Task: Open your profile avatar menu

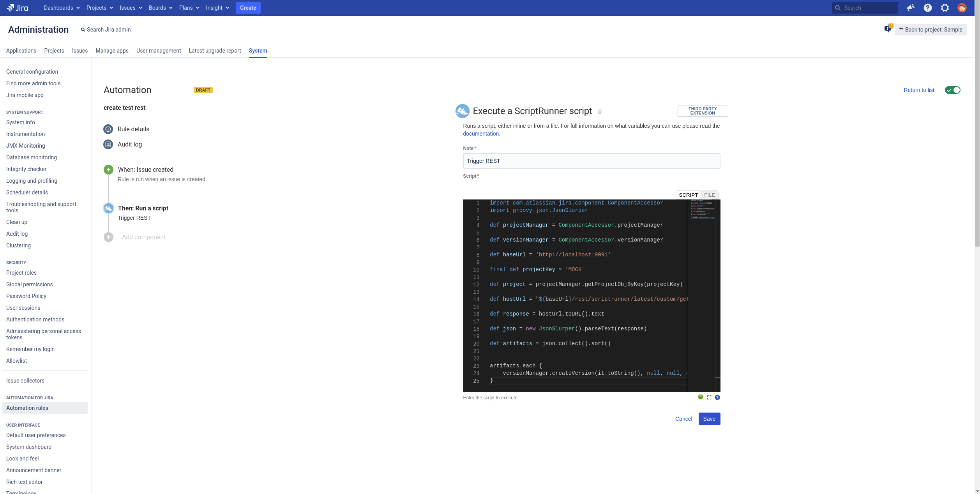Action: (962, 8)
